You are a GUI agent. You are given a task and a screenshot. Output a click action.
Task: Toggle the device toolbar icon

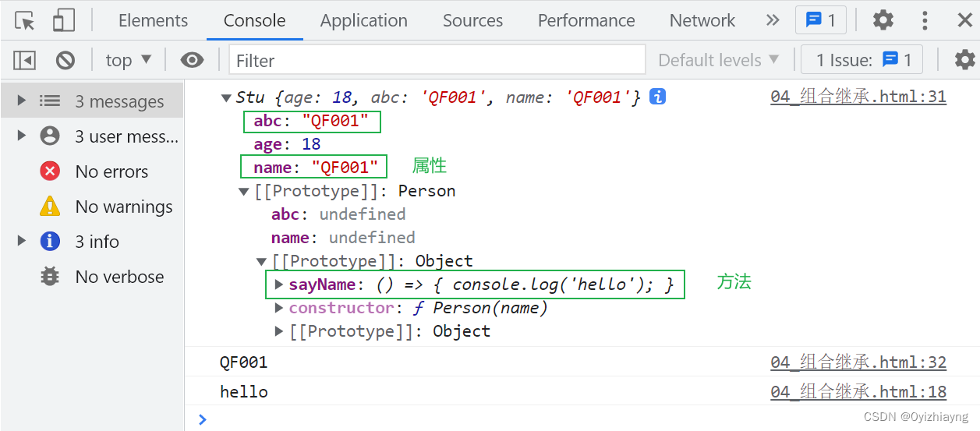[63, 20]
